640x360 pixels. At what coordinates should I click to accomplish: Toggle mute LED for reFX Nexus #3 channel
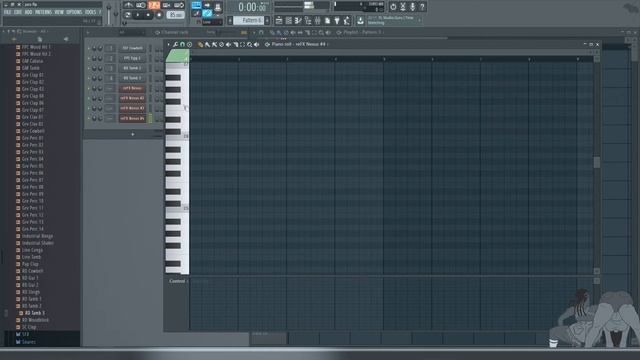(x=89, y=109)
